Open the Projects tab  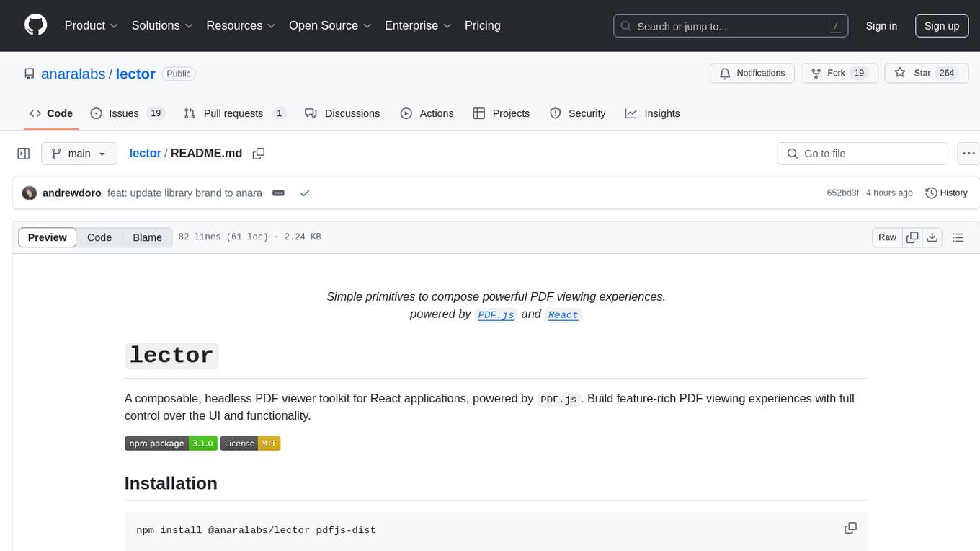(x=501, y=113)
